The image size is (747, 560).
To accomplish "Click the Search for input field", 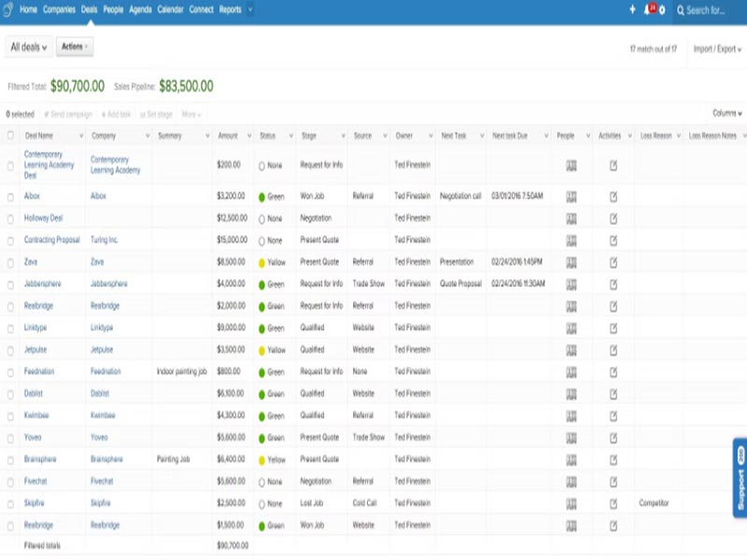I will click(711, 11).
